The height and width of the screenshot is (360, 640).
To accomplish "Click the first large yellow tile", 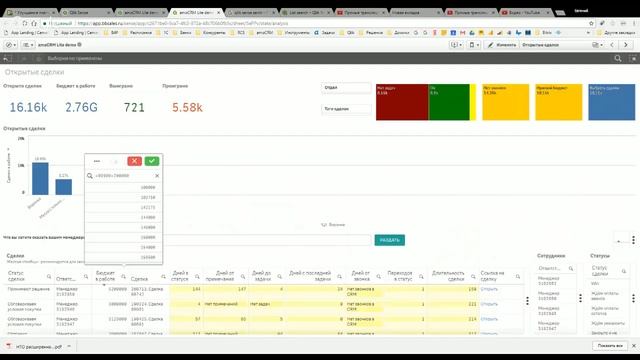I will tap(506, 102).
